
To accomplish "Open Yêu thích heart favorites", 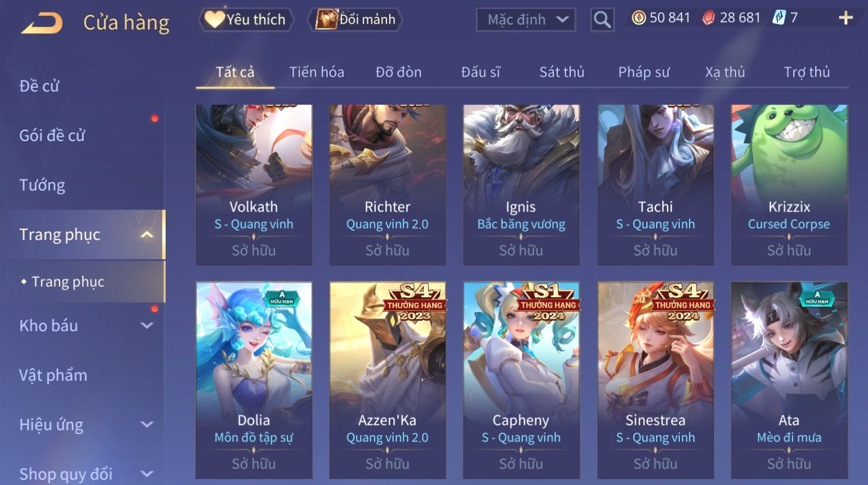I will click(246, 20).
